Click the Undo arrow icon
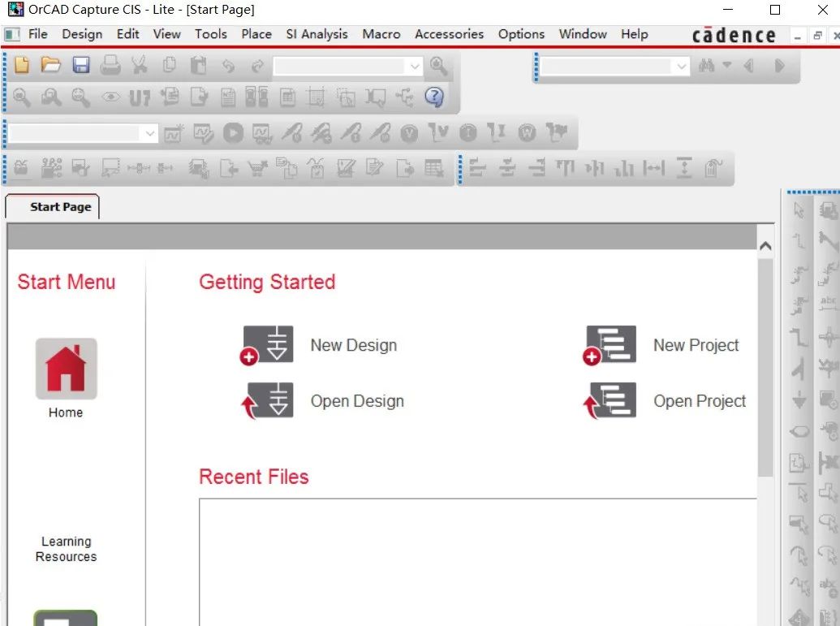This screenshot has width=840, height=626. pos(228,66)
